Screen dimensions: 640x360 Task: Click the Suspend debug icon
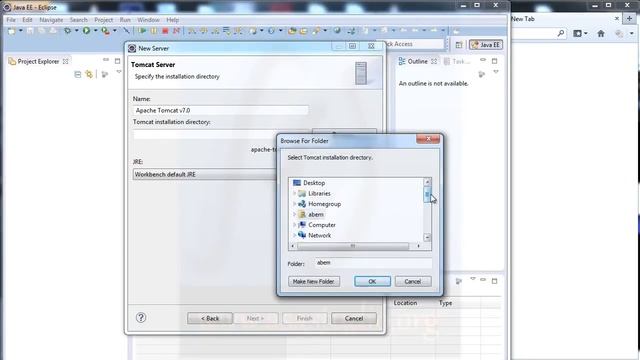coord(154,31)
